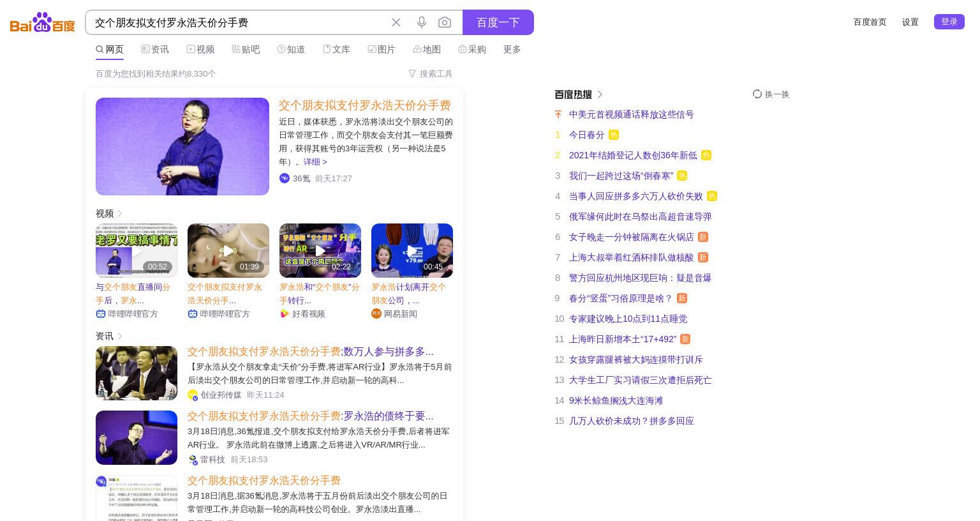Play the 02:22 video thumbnail

coord(320,250)
